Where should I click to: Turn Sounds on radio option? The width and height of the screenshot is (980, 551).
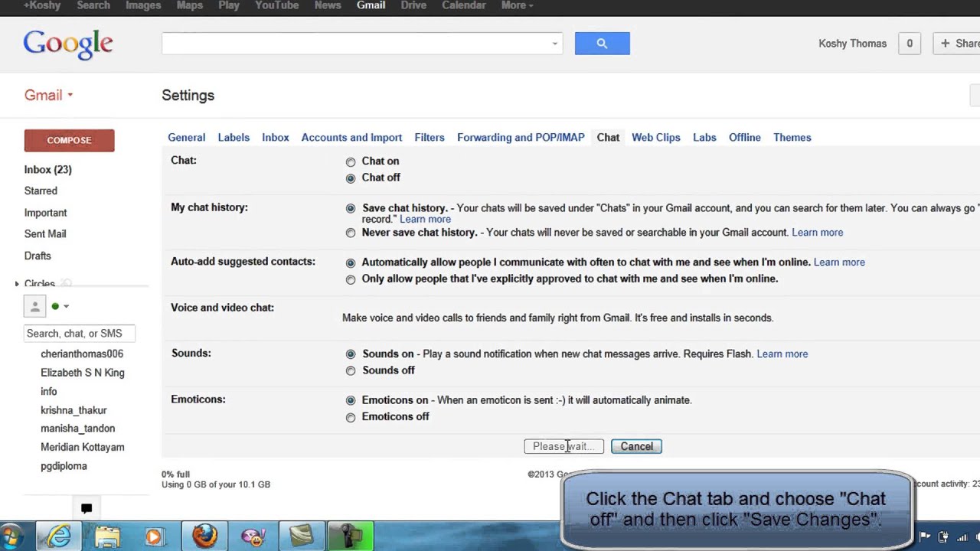pos(351,354)
